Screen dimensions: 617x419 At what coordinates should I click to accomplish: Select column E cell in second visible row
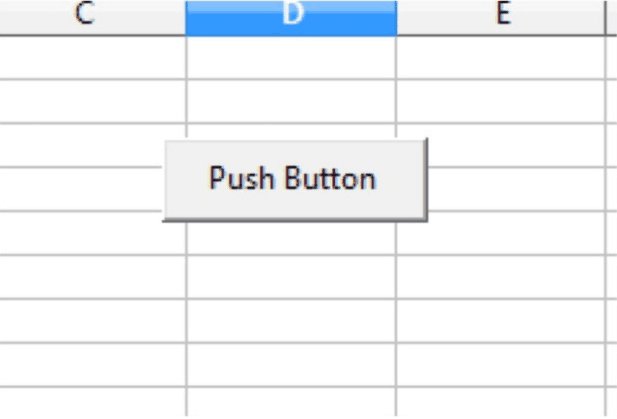(501, 101)
